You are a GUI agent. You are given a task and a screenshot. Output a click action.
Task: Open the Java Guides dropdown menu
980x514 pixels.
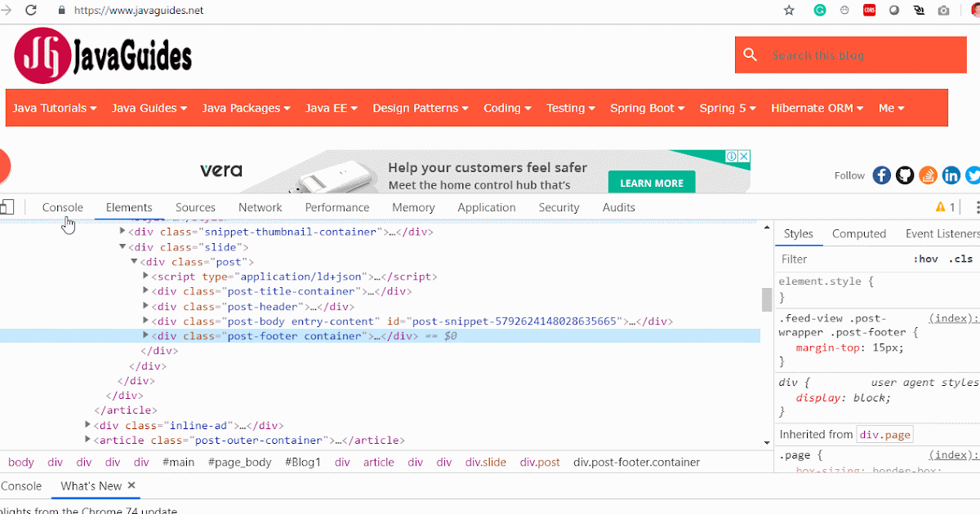pos(149,108)
